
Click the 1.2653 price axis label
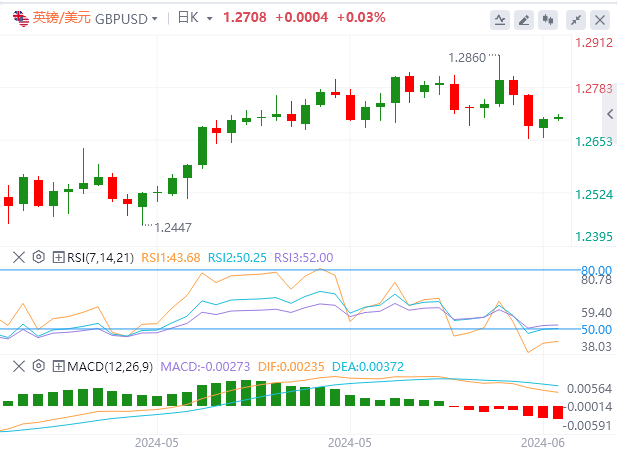594,142
